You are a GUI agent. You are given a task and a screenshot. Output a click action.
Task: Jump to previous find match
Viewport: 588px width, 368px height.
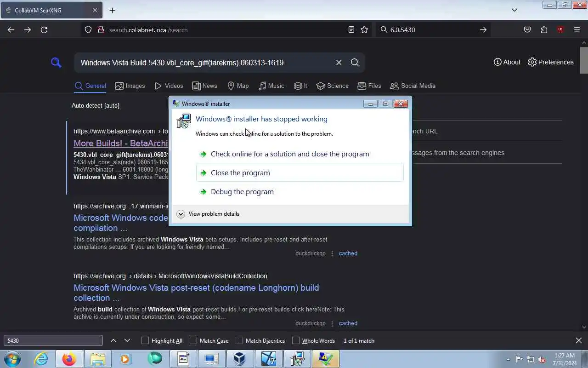[113, 340]
